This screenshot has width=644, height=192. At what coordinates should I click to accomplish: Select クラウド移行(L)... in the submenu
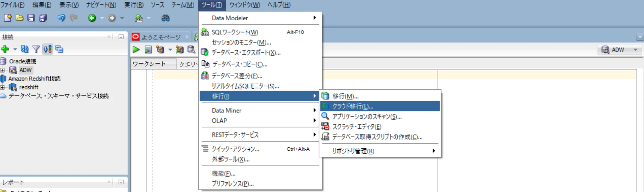point(380,106)
